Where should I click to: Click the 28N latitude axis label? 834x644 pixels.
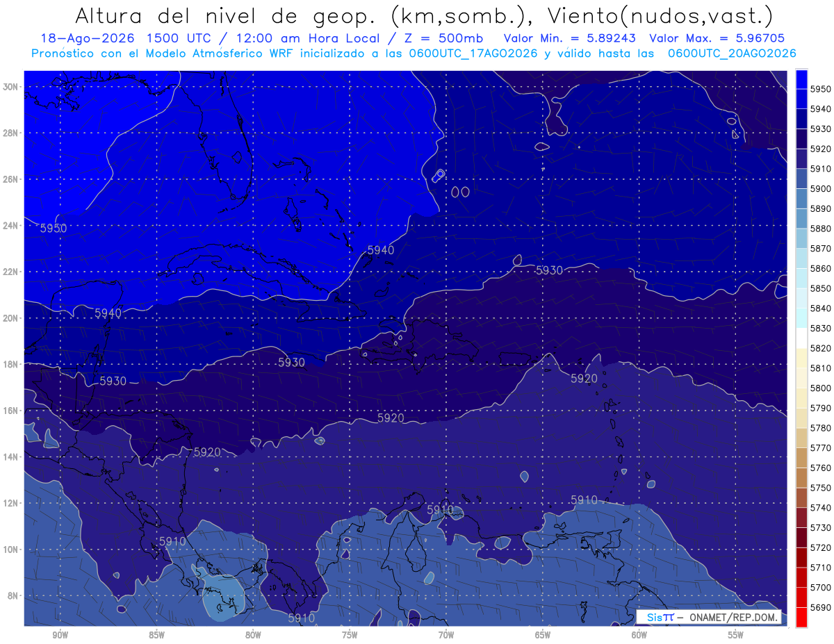(x=12, y=133)
